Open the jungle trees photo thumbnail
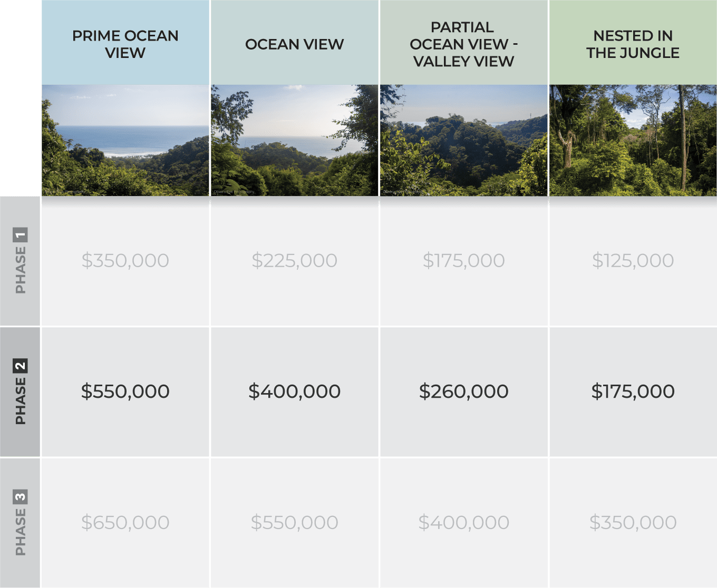This screenshot has height=588, width=717. 633,141
